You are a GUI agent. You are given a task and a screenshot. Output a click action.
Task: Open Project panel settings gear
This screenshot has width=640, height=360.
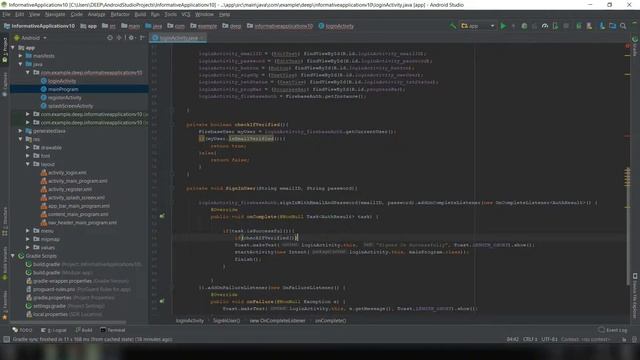point(131,38)
